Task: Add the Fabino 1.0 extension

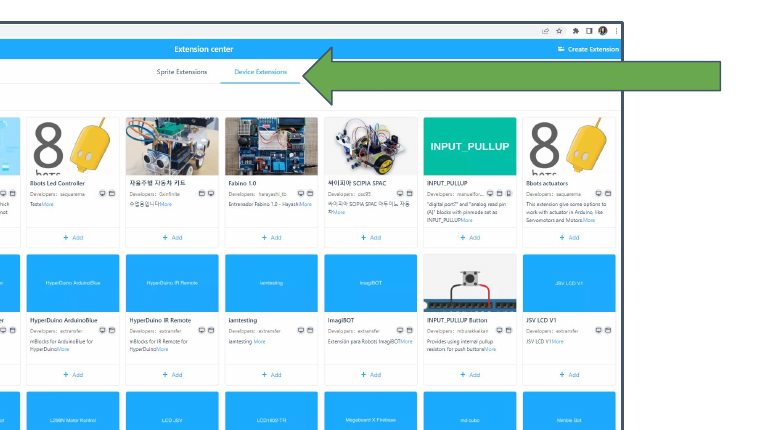Action: 272,238
